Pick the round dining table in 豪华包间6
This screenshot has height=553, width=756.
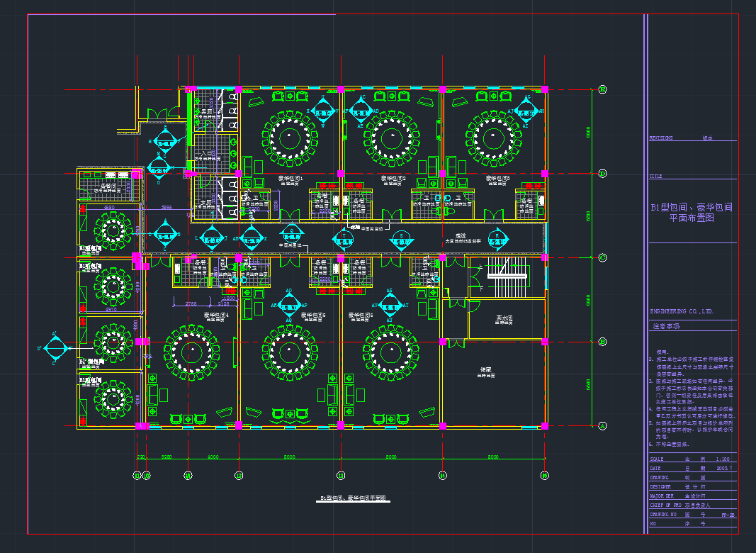tap(390, 351)
